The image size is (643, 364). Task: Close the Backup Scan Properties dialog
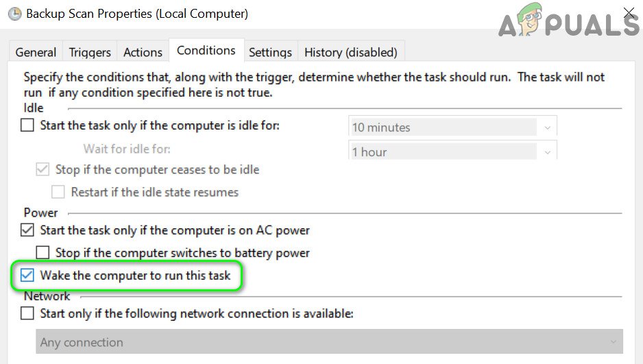[629, 13]
